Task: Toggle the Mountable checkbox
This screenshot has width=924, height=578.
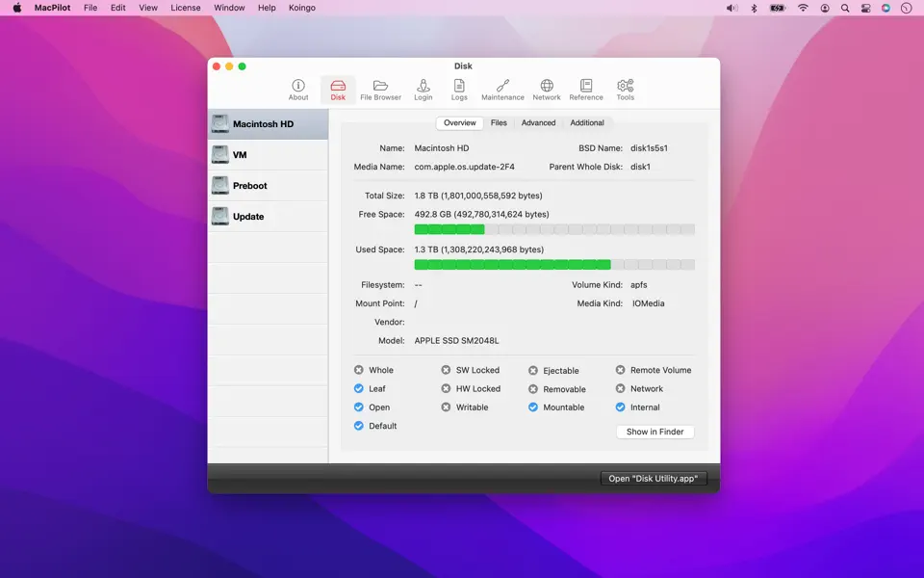Action: point(534,407)
